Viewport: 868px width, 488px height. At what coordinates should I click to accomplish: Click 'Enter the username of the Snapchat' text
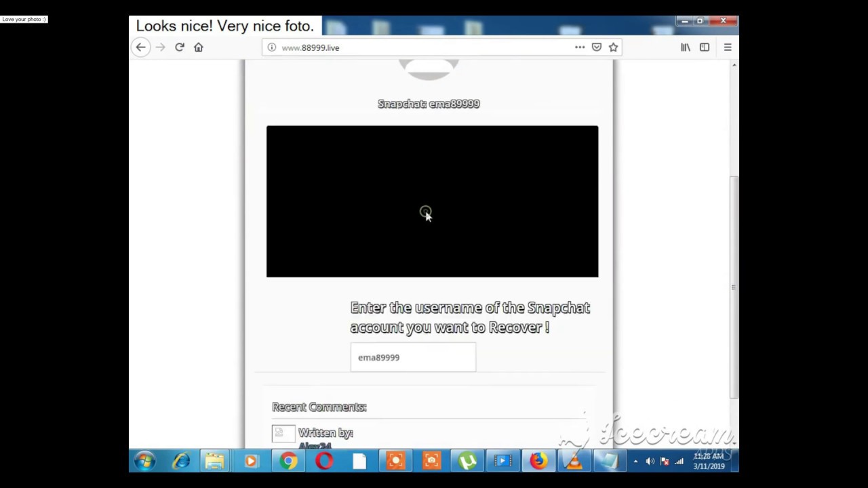(x=470, y=308)
